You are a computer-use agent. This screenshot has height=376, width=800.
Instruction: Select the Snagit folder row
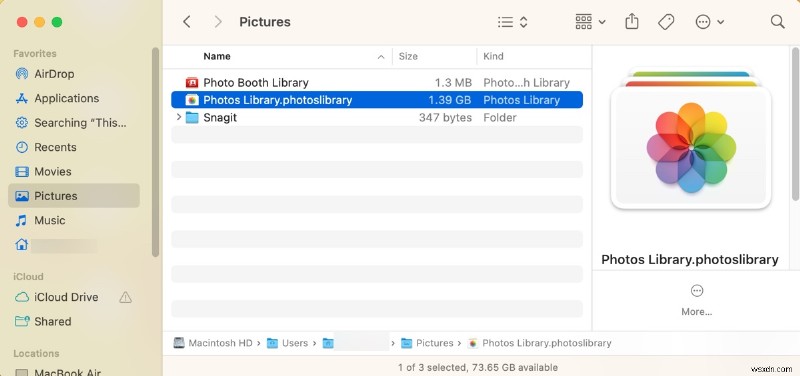(377, 117)
